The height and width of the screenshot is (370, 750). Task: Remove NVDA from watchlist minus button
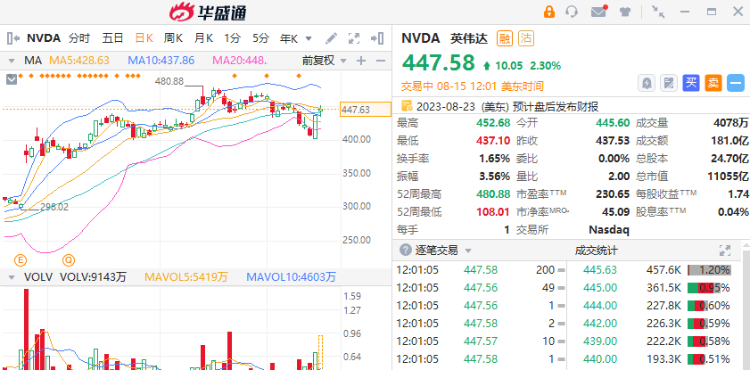point(736,83)
